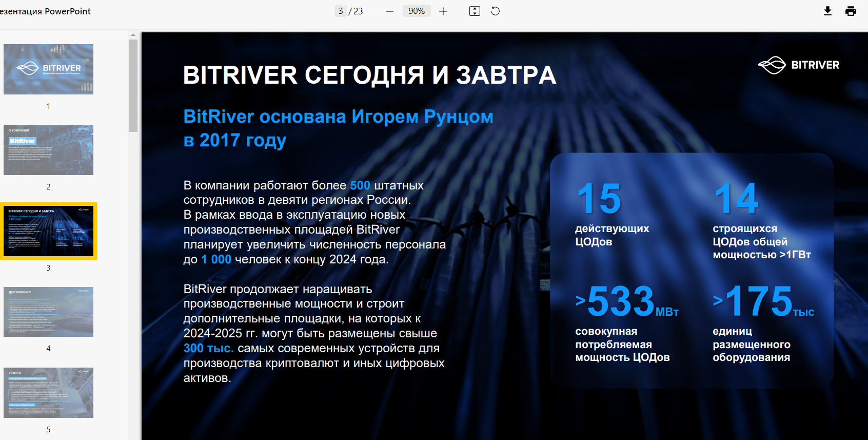The image size is (868, 440).
Task: Download the PDF file
Action: 827,11
